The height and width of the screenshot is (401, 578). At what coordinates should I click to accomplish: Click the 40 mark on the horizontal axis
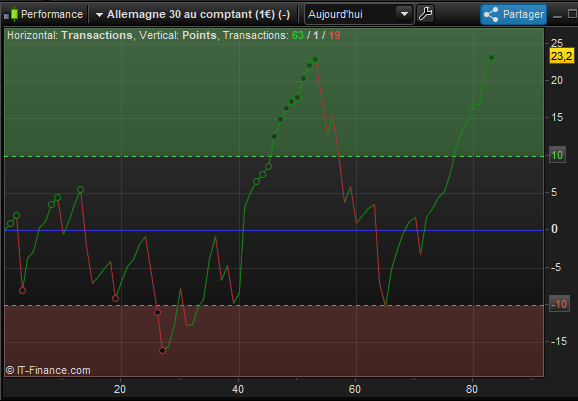(x=238, y=389)
